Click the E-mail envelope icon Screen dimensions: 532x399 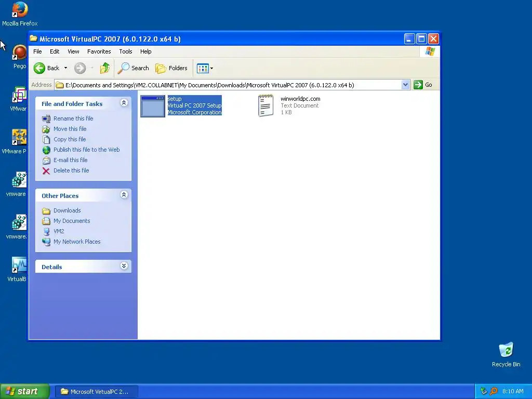46,160
